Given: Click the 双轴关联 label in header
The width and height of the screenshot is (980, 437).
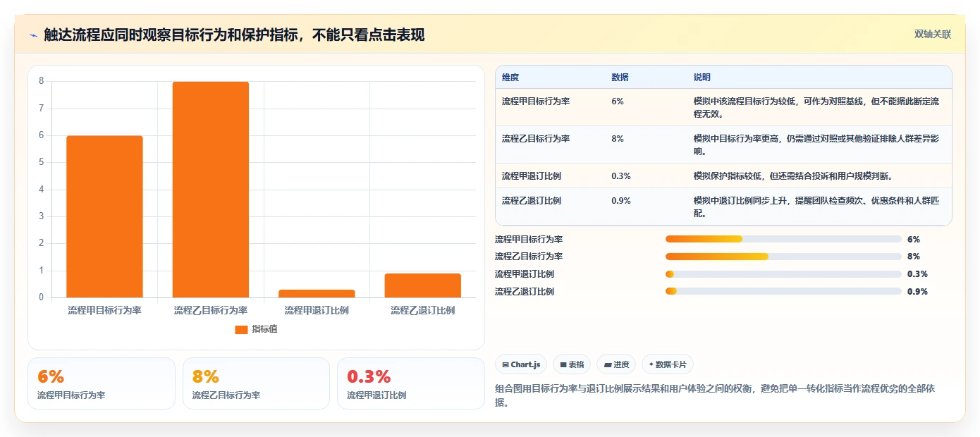Looking at the screenshot, I should click(x=933, y=35).
